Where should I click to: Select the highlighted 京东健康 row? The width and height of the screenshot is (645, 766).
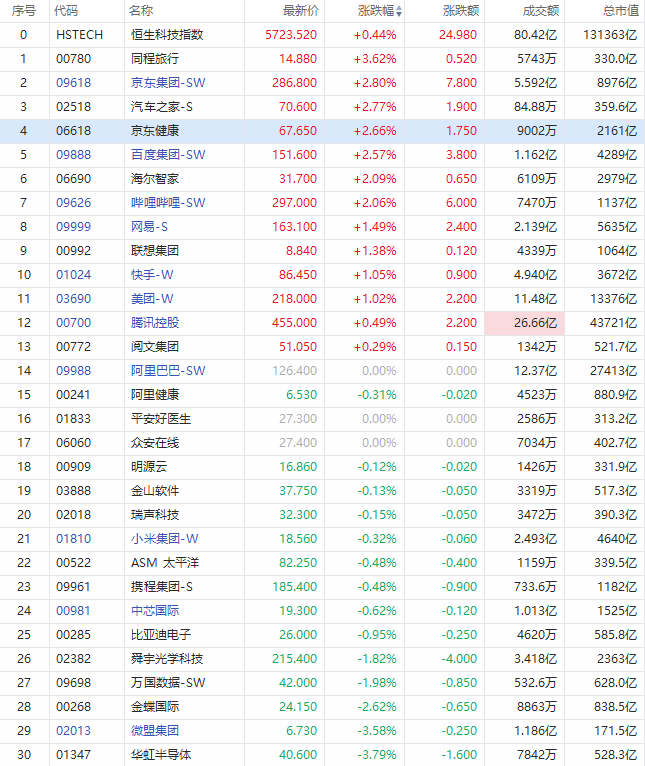[322, 131]
